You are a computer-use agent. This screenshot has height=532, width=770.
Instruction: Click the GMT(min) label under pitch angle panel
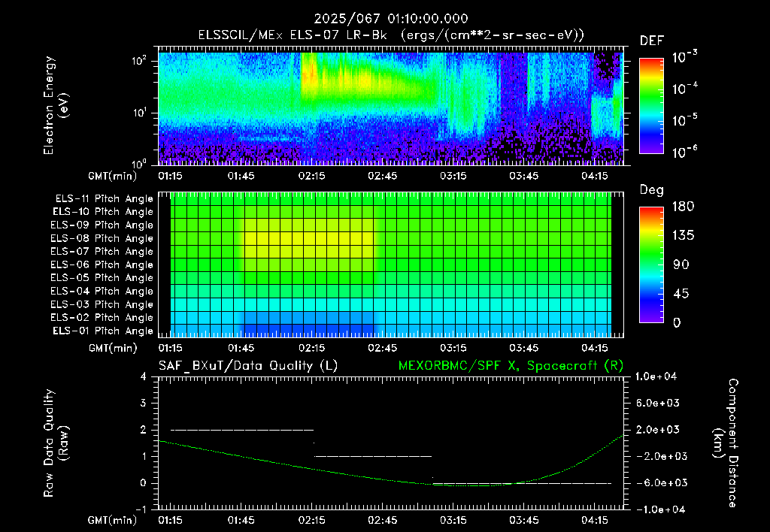point(112,348)
